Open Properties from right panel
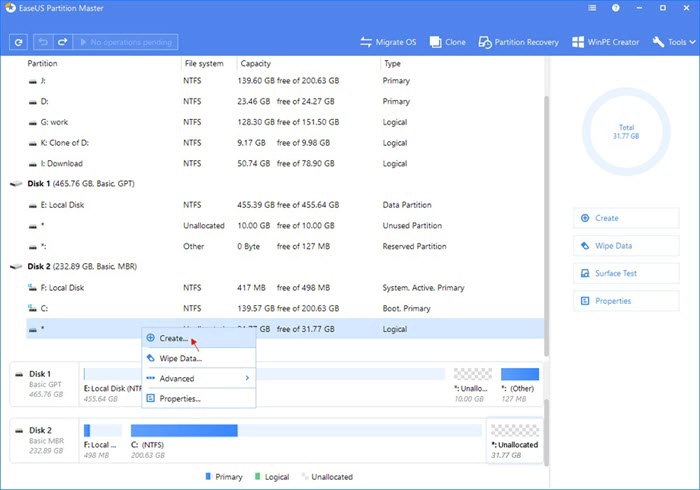The image size is (700, 490). [x=626, y=301]
